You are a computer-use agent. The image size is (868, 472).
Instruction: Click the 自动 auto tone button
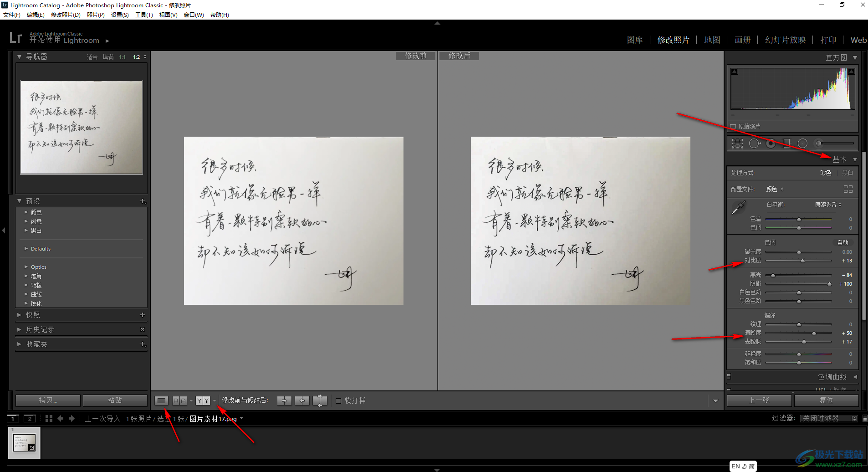(843, 242)
